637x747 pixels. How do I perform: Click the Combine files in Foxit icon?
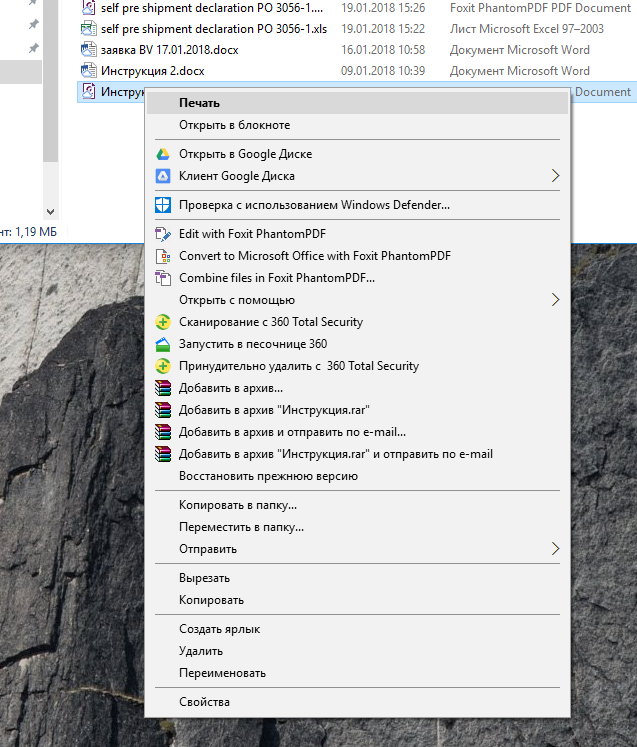pos(163,278)
